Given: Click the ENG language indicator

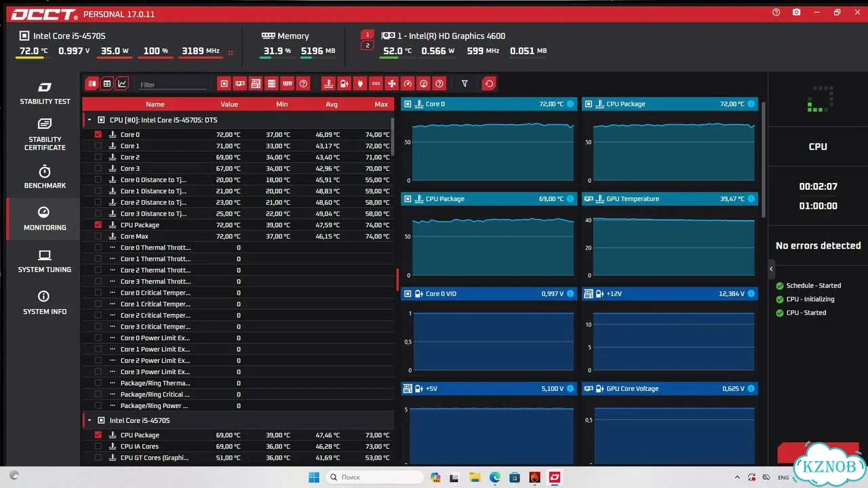Looking at the screenshot, I should pyautogui.click(x=783, y=477).
